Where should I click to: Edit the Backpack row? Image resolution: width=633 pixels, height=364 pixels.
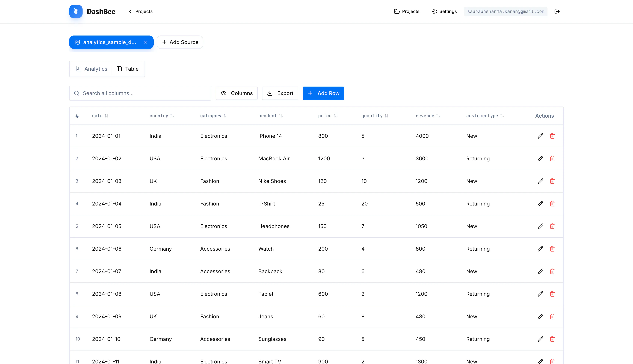click(x=540, y=271)
